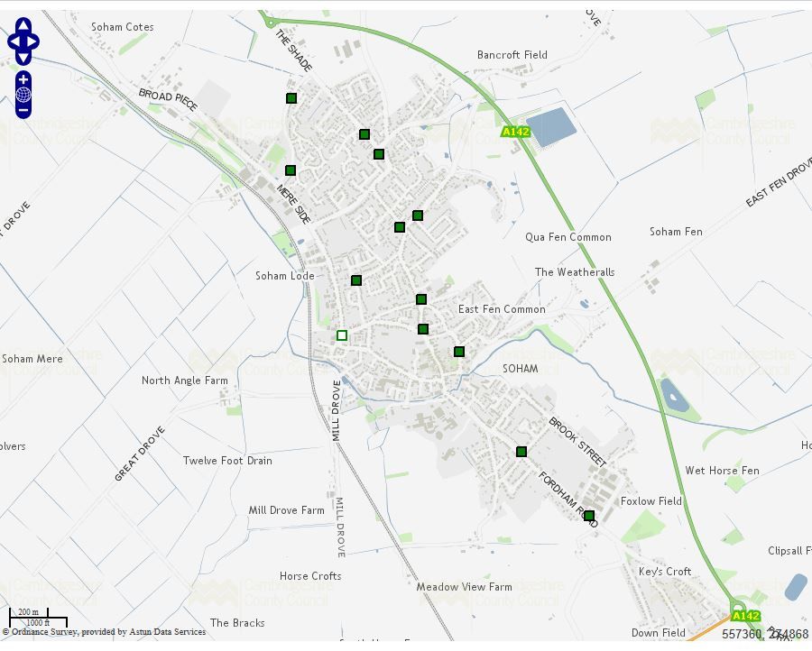
Task: Select green marker beside THE SHADE road
Action: pos(291,97)
